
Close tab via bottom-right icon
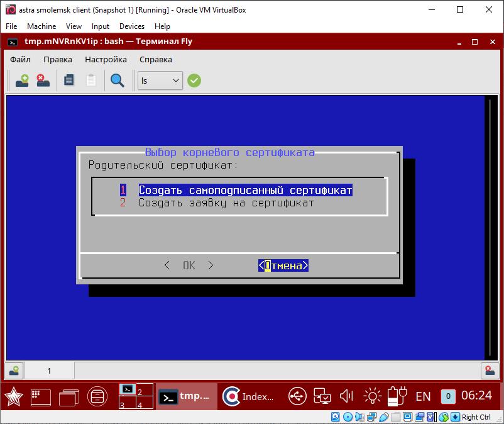coord(490,371)
